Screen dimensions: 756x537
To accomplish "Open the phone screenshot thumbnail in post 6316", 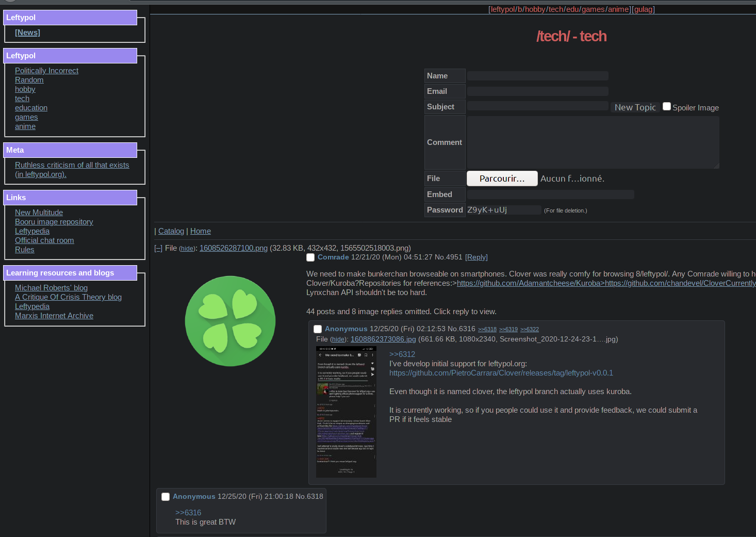I will pos(346,412).
